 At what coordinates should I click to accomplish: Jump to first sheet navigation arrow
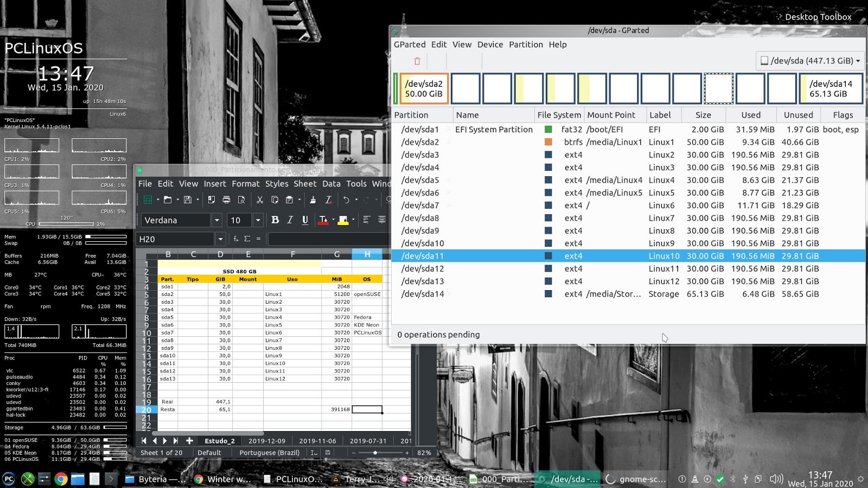pos(144,441)
